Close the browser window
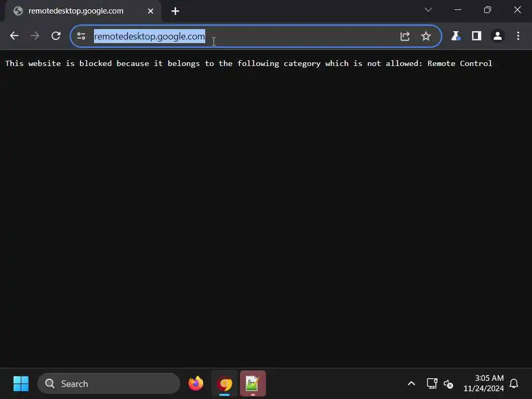Viewport: 532px width, 399px height. click(517, 10)
